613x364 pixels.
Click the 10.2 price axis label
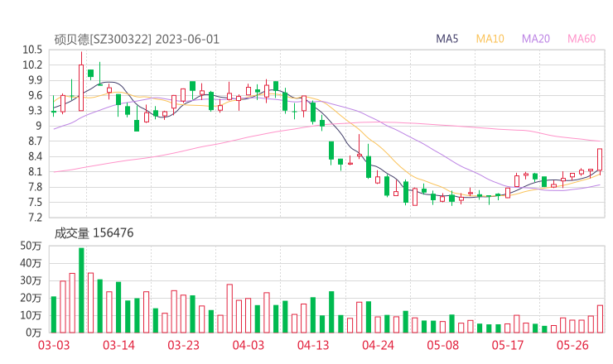click(x=32, y=65)
